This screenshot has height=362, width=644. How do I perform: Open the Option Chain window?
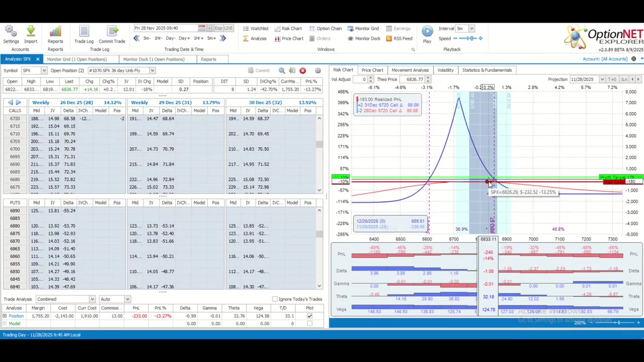click(x=326, y=29)
